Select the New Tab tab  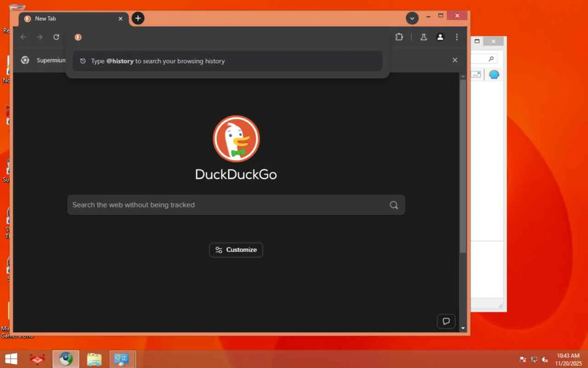pyautogui.click(x=73, y=19)
